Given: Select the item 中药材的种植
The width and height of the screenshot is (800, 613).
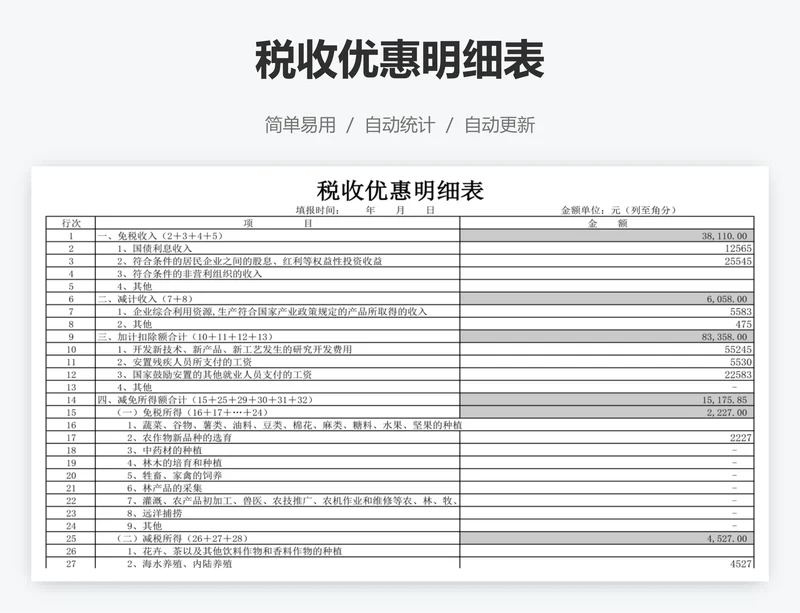Looking at the screenshot, I should pos(278,450).
